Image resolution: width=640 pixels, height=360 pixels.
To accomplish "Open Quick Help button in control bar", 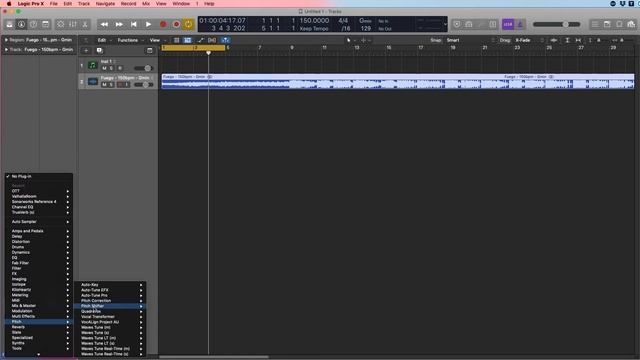I will tap(33, 24).
